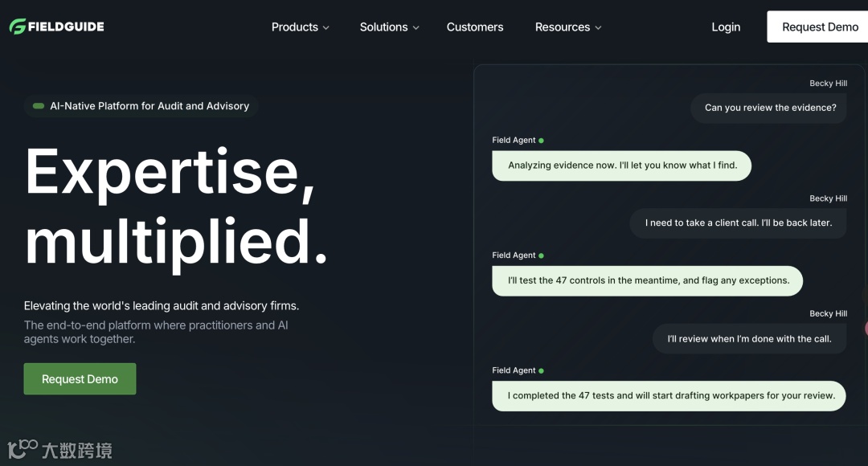Click the watermark logo at the bottom left
The image size is (868, 466).
23,448
